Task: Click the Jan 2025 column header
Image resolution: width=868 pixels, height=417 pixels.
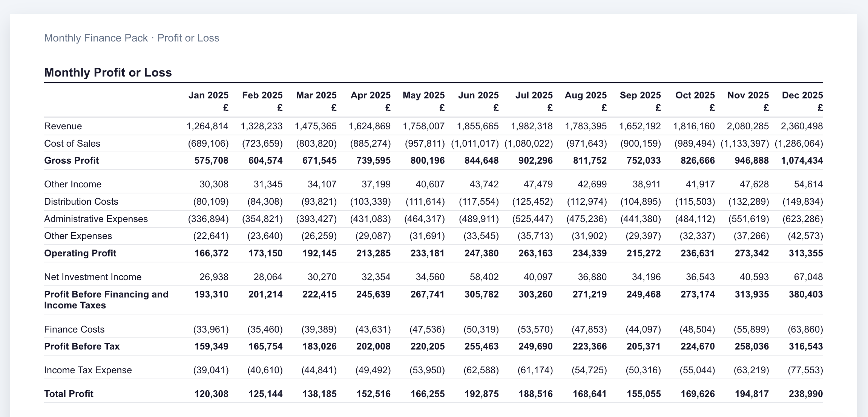Action: 209,95
